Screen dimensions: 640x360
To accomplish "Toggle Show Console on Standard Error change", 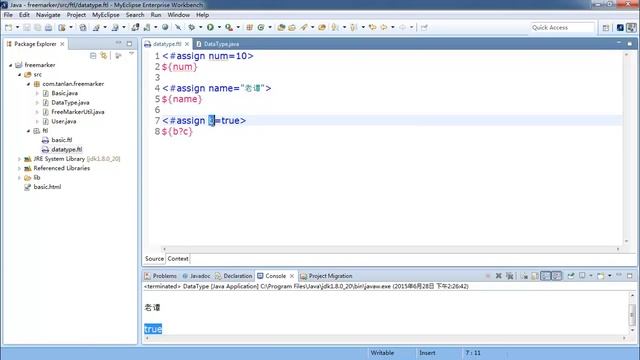I will coord(557,276).
